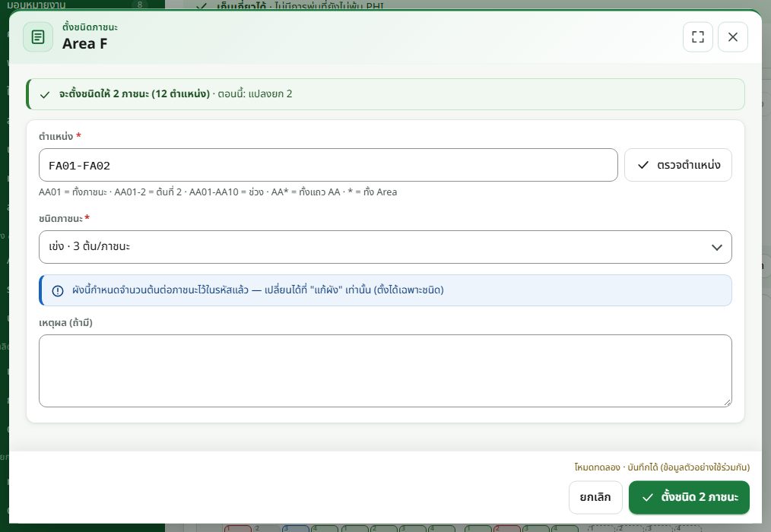Expand the Area F dialog to fullscreen
The height and width of the screenshot is (532, 771).
698,37
